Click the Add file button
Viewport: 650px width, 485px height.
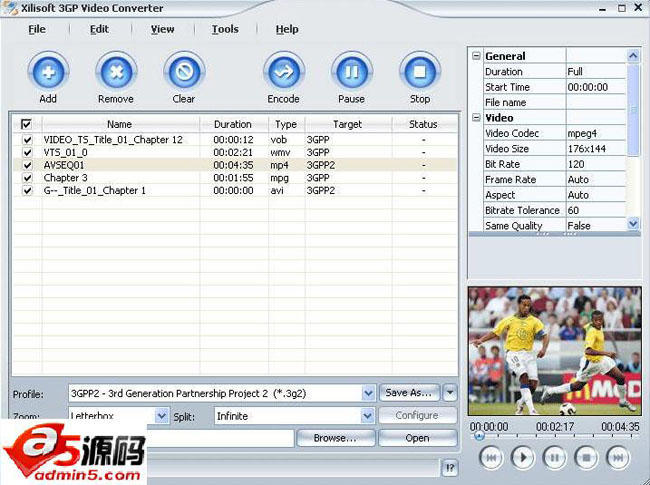[x=48, y=72]
